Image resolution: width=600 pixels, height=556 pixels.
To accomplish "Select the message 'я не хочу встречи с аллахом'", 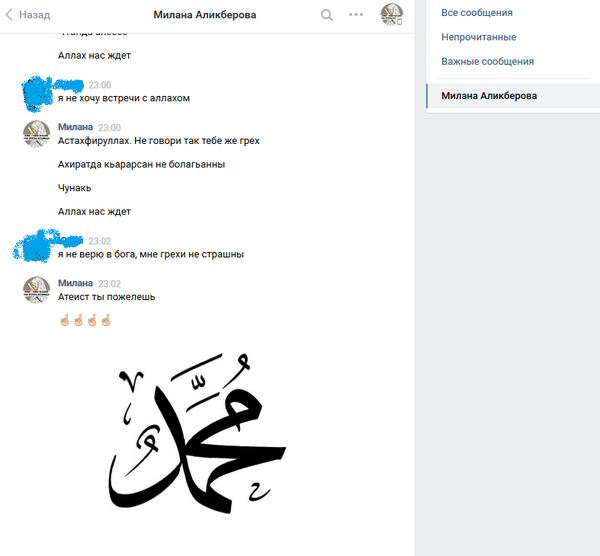I will 124,98.
